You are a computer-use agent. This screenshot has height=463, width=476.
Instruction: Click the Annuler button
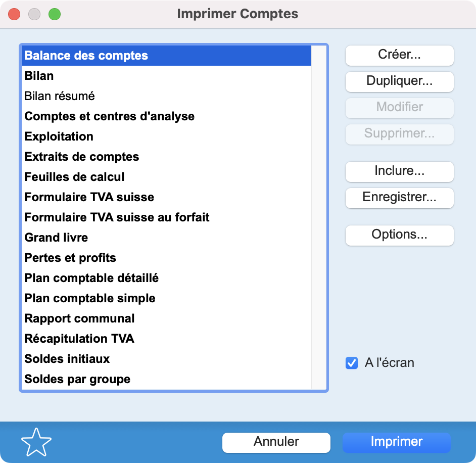276,442
